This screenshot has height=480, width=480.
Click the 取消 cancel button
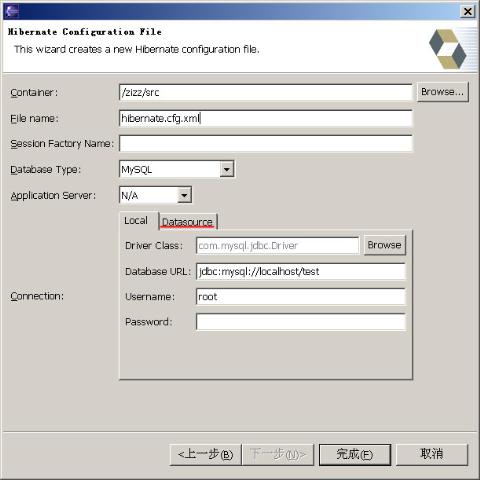click(x=432, y=454)
